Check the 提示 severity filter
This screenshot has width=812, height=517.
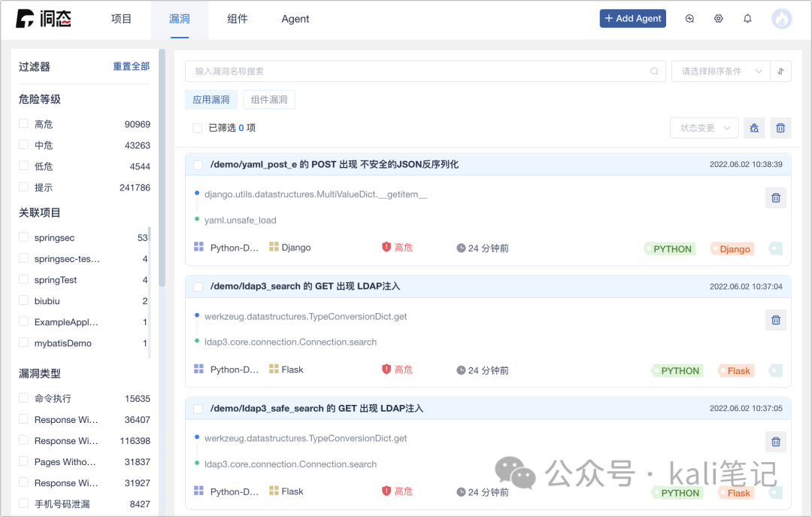pyautogui.click(x=23, y=187)
